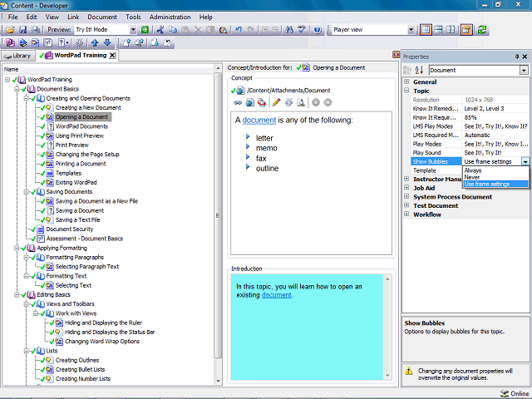Open the File menu
Screen dimensions: 532x399
click(x=13, y=17)
